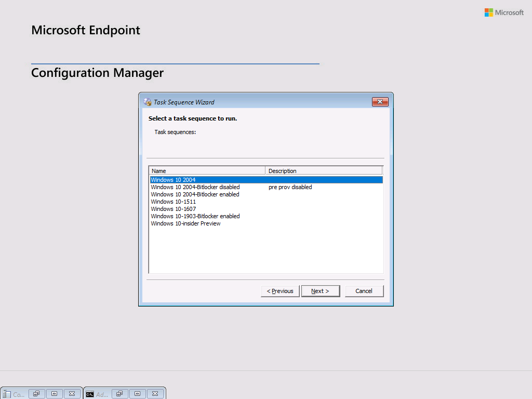Close the minimized 'Ad...' command prompt window

tap(155, 394)
